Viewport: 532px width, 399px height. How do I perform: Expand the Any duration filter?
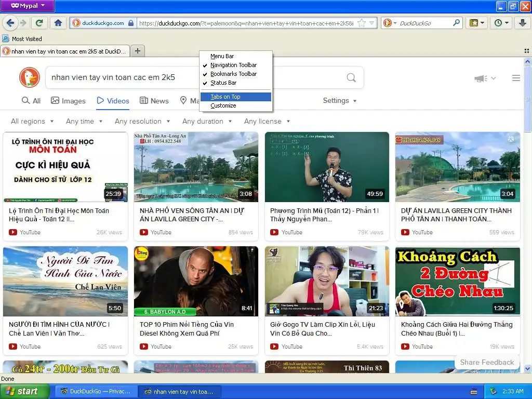(x=207, y=121)
